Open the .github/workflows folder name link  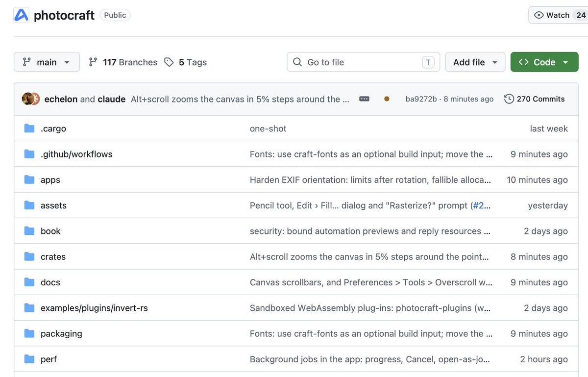click(76, 154)
